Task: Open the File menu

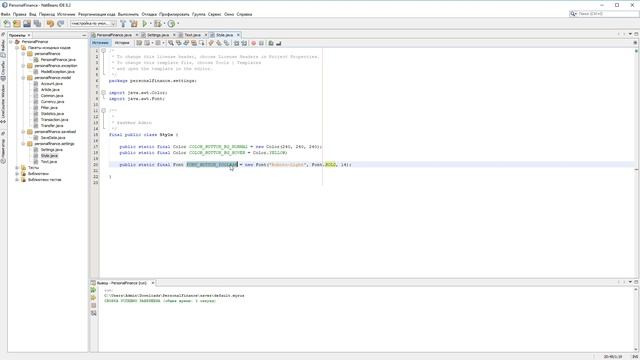Action: point(6,14)
